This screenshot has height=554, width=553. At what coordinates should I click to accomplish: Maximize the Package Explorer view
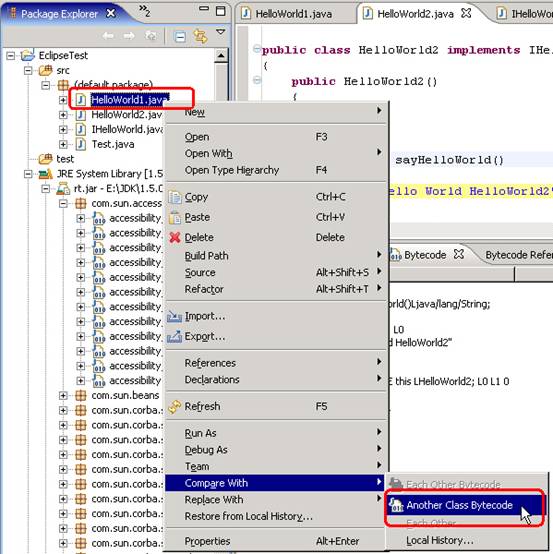pos(220,11)
